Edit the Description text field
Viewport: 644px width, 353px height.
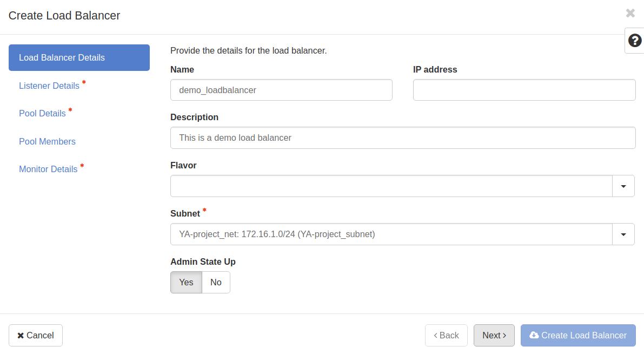click(403, 138)
